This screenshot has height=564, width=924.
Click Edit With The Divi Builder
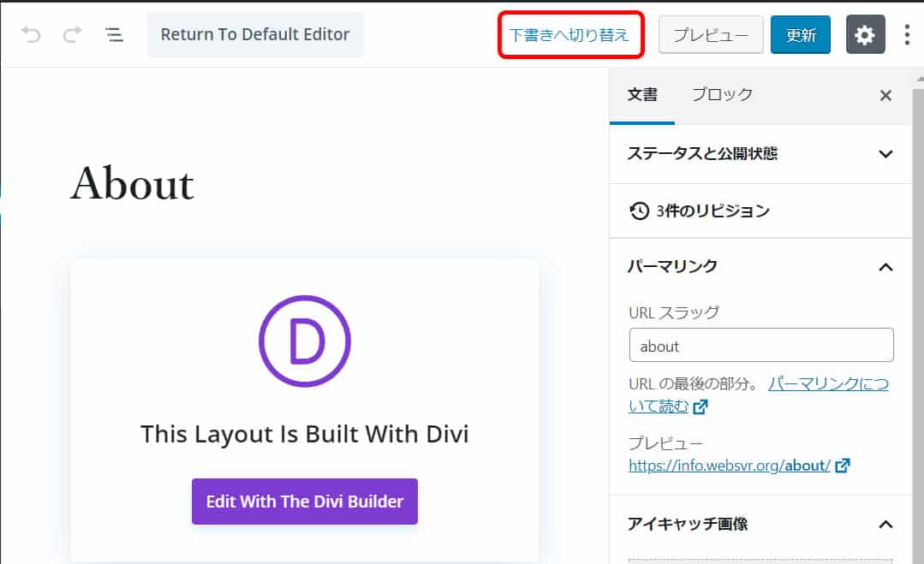pos(305,502)
